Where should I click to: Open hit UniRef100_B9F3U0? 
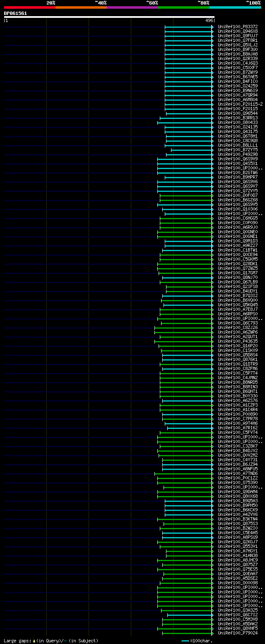tap(238, 50)
